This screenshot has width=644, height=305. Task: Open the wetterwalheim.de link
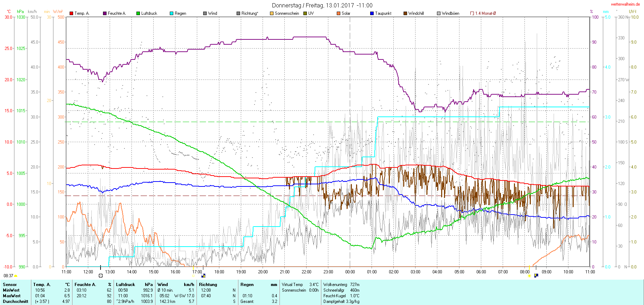[x=625, y=4]
